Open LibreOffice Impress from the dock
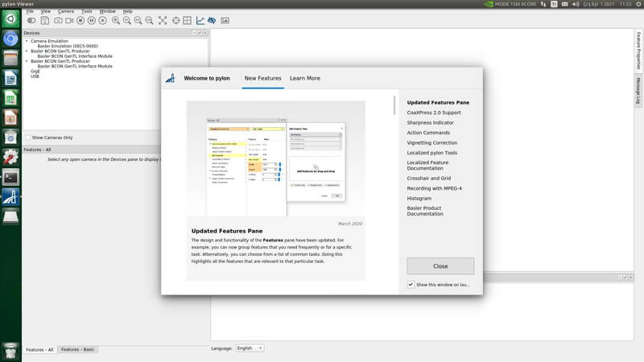644x362 pixels. (x=10, y=117)
